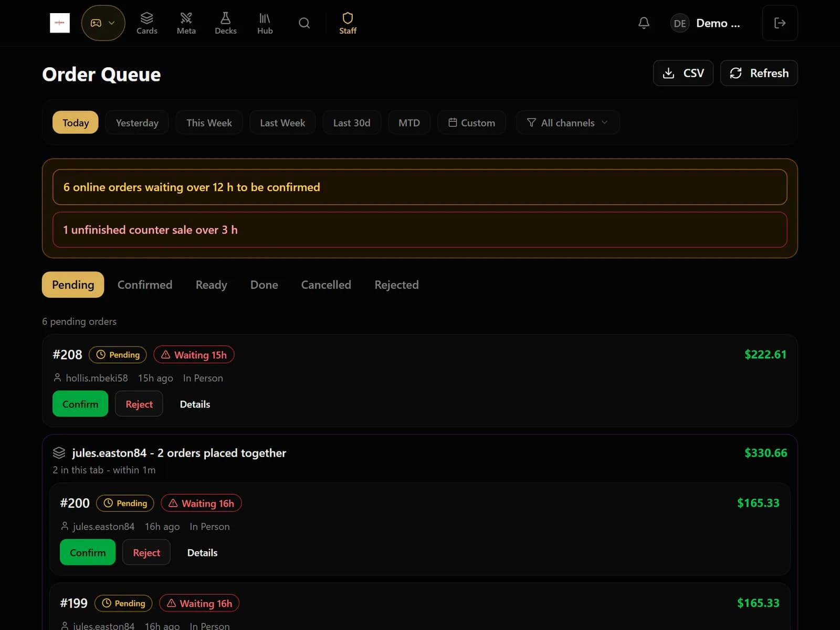
Task: Navigate to the Hub
Action: click(265, 24)
